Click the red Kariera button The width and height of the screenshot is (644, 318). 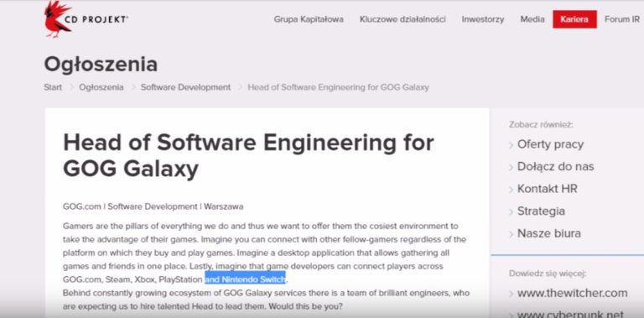574,19
